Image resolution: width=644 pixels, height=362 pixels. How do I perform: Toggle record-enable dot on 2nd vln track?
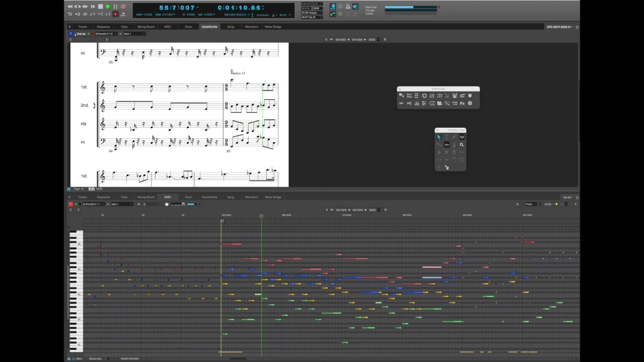click(93, 34)
